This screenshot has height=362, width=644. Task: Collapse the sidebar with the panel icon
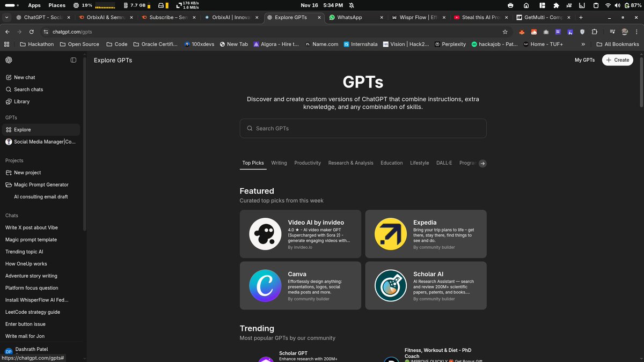(74, 60)
